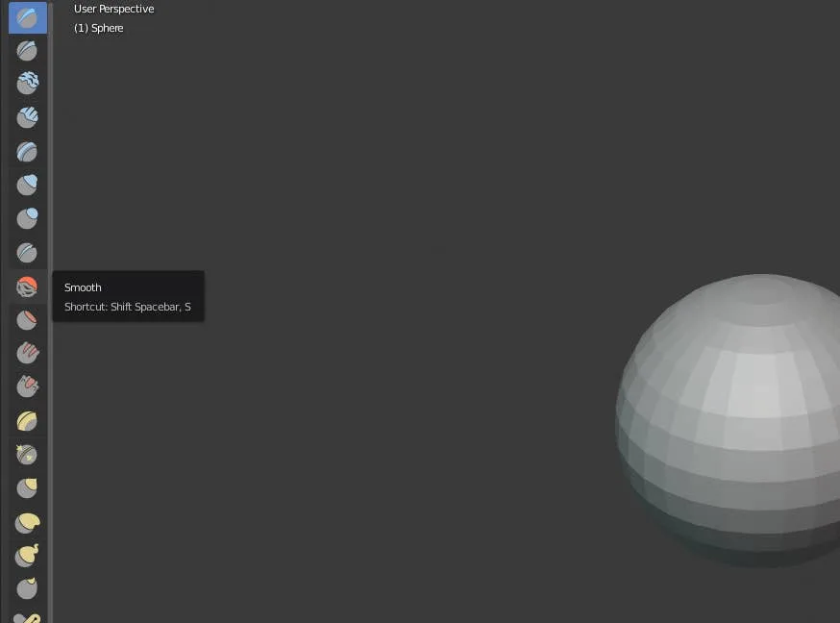Switch to the Grab brush
This screenshot has height=623, width=840.
coord(27,488)
